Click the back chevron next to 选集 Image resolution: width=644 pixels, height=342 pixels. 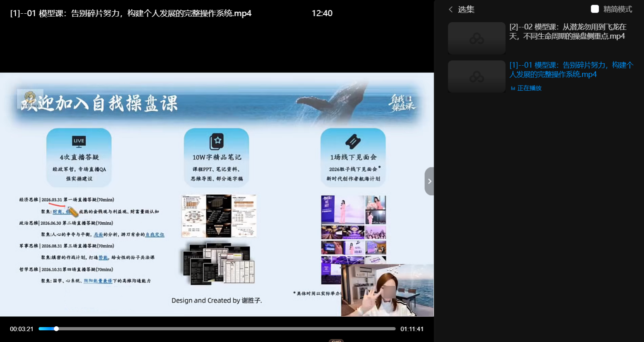coord(451,9)
